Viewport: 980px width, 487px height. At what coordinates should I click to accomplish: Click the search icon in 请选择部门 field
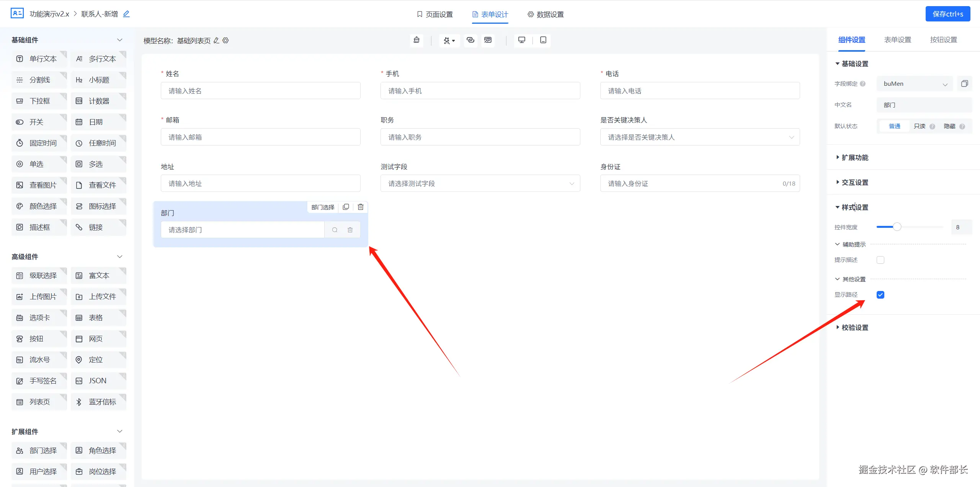tap(335, 230)
